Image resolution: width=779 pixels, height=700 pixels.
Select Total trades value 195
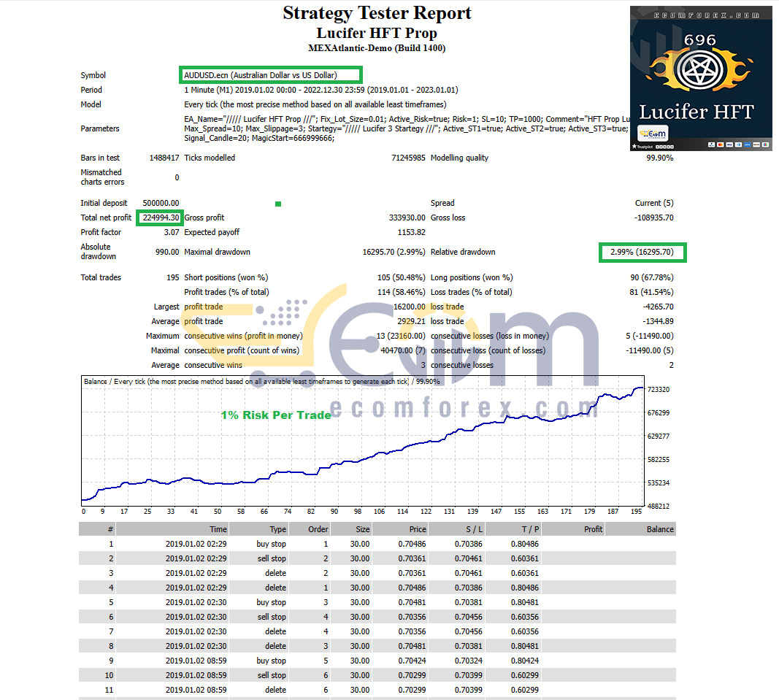click(x=173, y=277)
